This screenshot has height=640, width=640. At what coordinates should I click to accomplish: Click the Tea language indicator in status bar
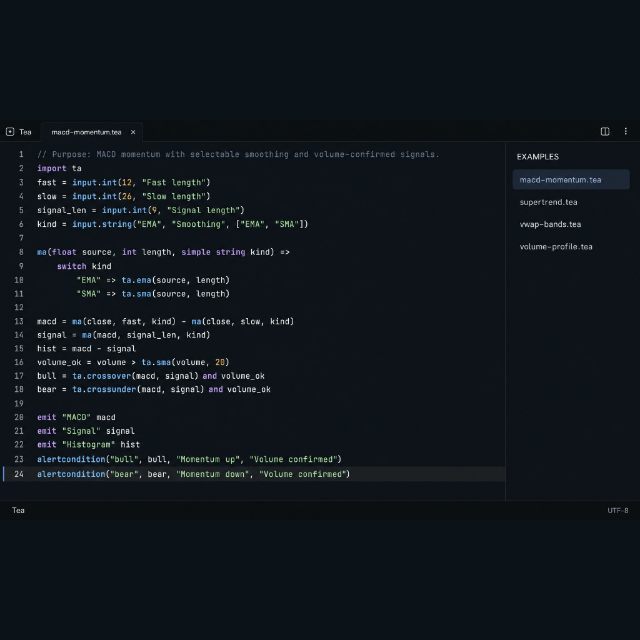18,510
